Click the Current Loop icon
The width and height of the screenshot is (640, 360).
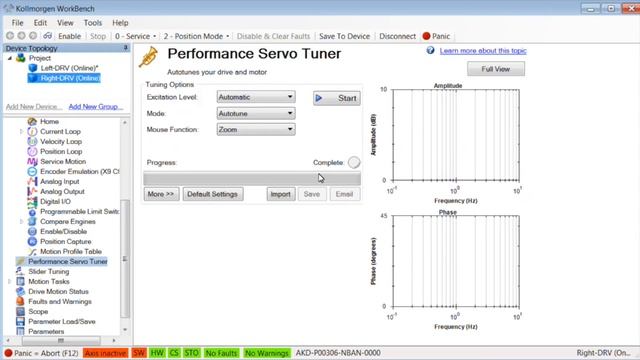32,131
